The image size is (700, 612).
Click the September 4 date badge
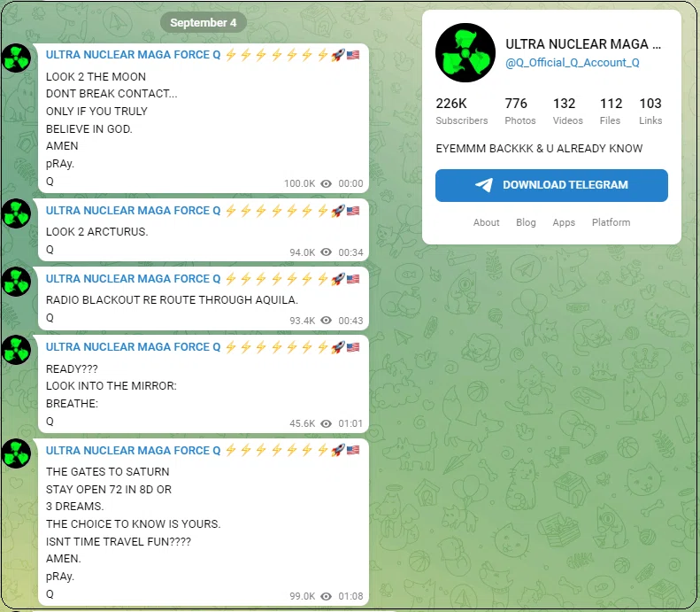[x=204, y=23]
